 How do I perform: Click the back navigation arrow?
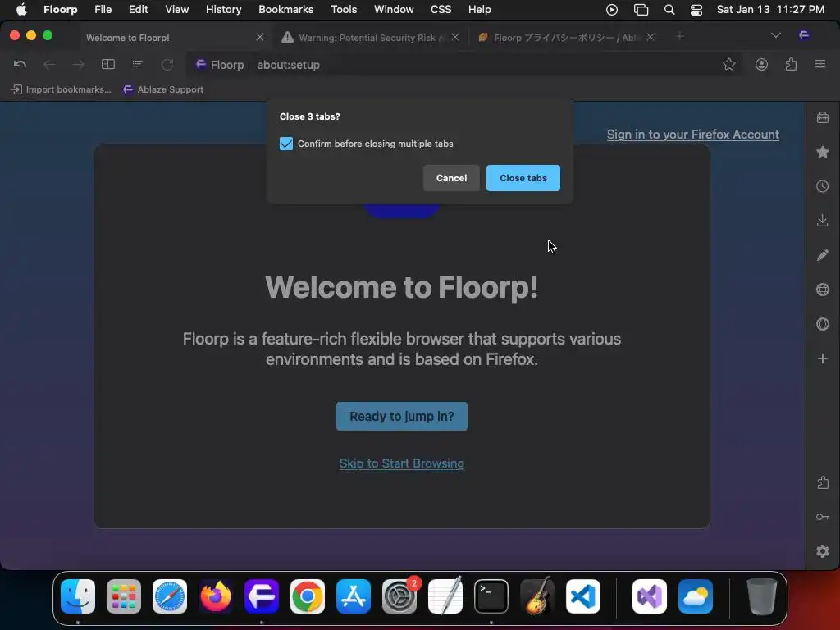(x=49, y=64)
